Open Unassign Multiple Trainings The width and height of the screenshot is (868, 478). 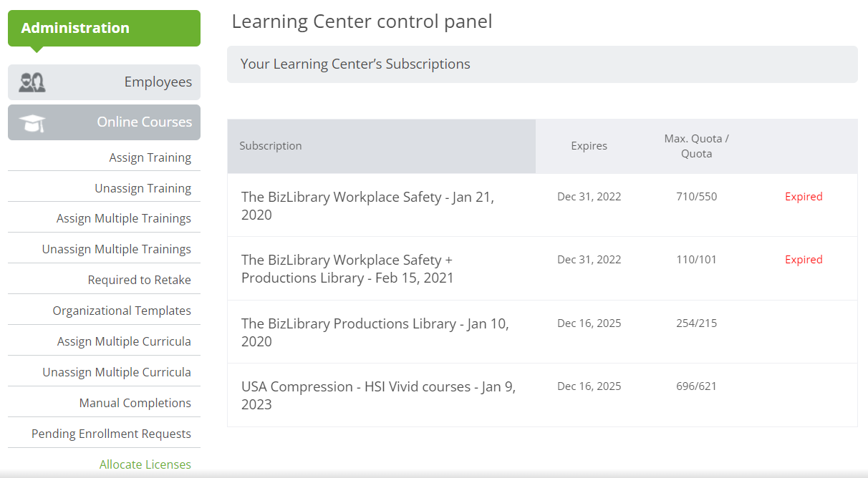click(117, 249)
